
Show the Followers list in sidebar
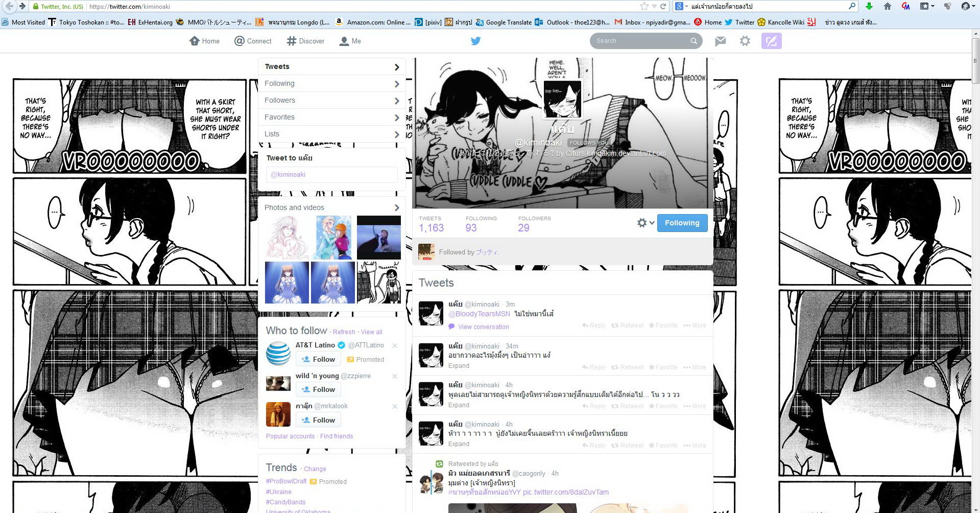[332, 100]
